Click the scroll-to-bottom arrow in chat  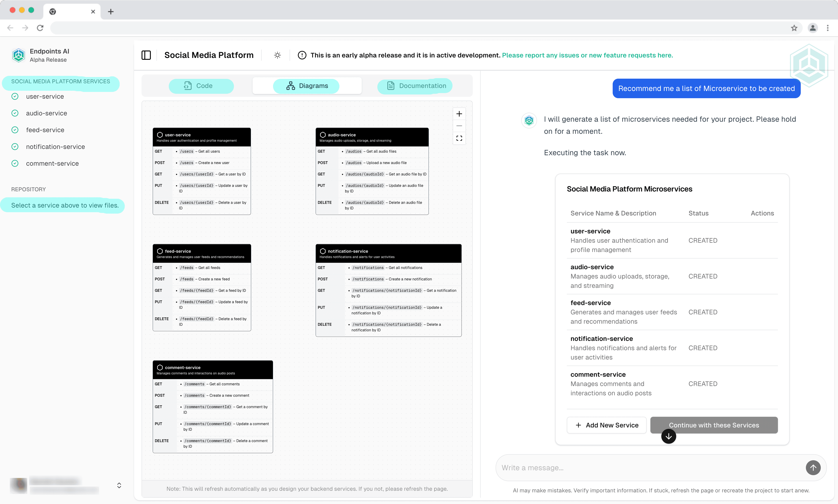[x=668, y=437]
